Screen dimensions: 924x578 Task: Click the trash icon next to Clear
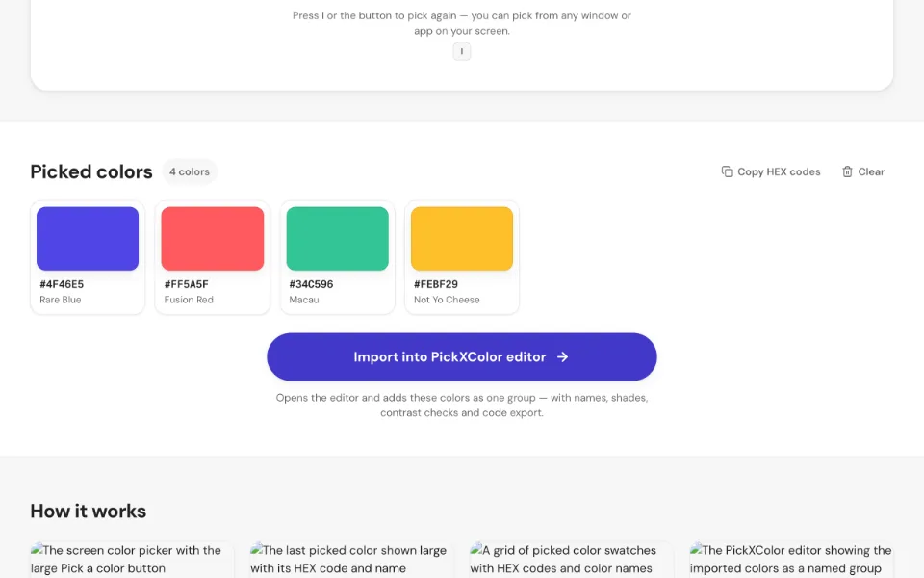(847, 171)
